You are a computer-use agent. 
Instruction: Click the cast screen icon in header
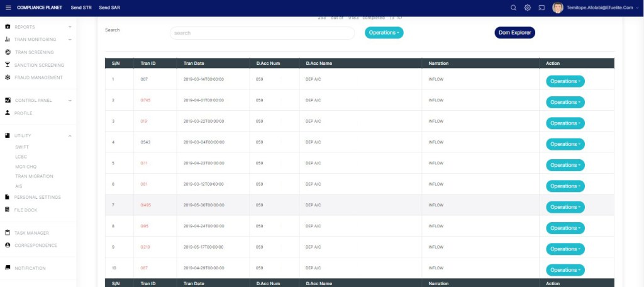[541, 8]
